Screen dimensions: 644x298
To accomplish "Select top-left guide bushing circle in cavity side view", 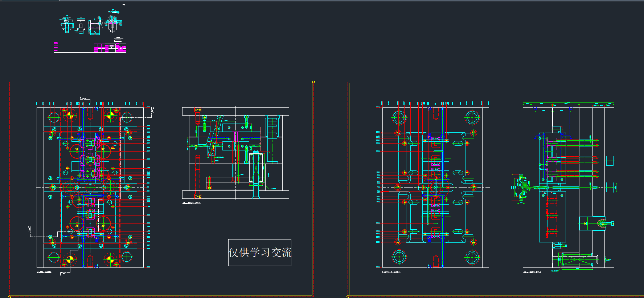I will tap(399, 117).
